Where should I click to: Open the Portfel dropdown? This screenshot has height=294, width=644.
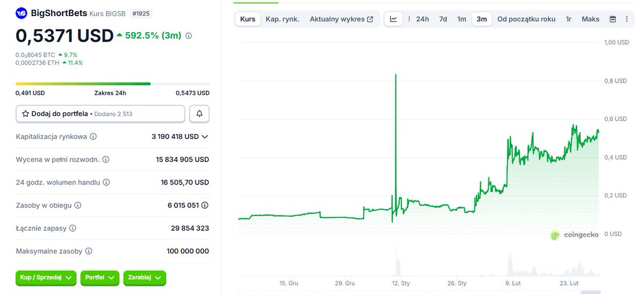100,277
